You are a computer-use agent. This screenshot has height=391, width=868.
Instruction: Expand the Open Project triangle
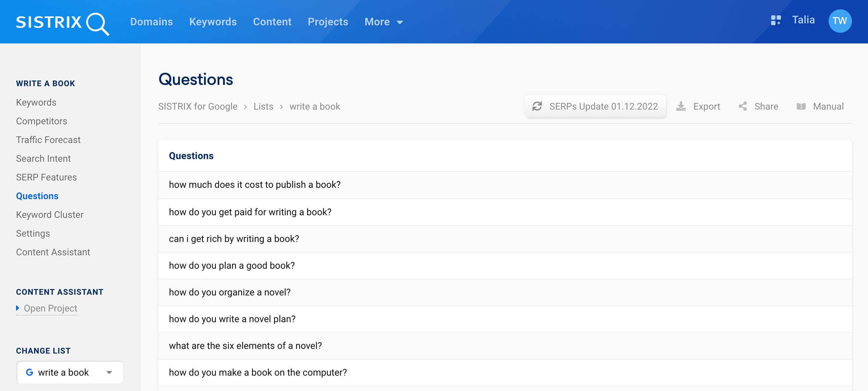[18, 308]
